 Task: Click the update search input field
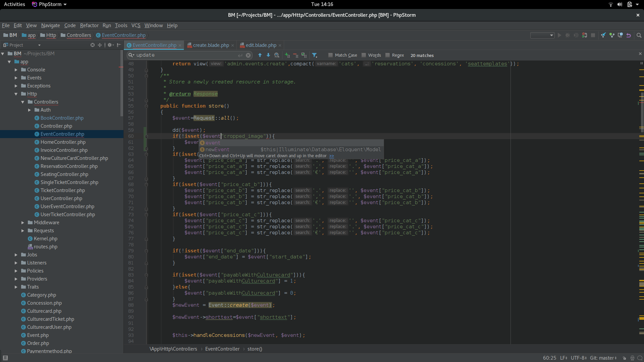(186, 55)
